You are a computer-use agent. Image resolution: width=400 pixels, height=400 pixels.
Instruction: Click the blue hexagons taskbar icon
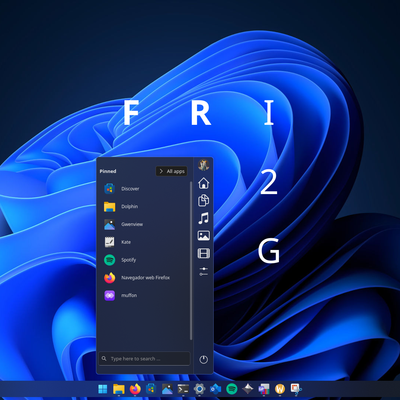tap(215, 389)
